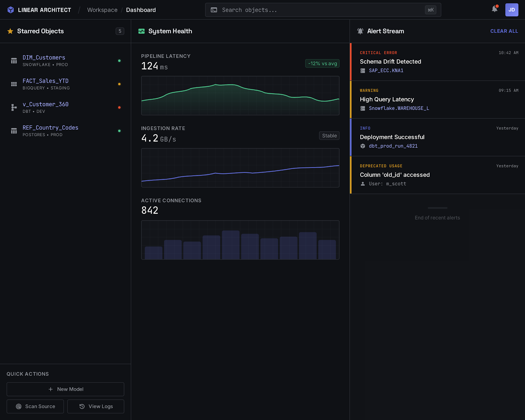Open the -12% vs avg indicator
The height and width of the screenshot is (420, 525).
point(322,63)
